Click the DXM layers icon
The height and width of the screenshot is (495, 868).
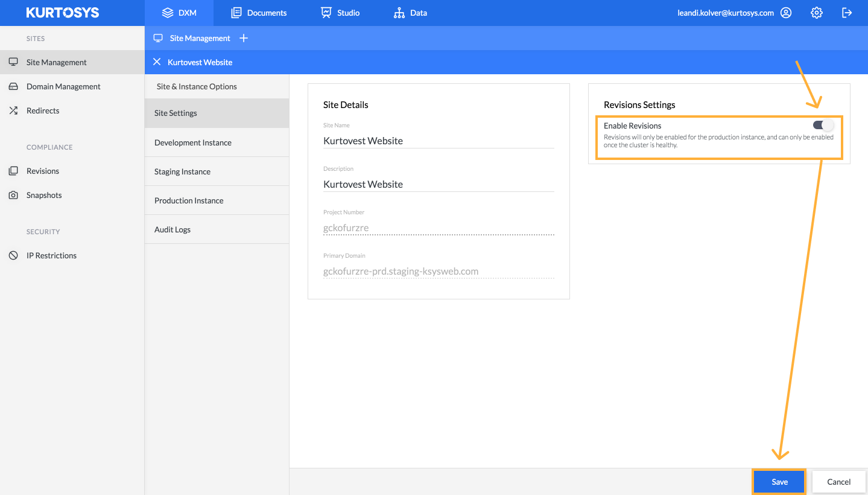tap(168, 13)
